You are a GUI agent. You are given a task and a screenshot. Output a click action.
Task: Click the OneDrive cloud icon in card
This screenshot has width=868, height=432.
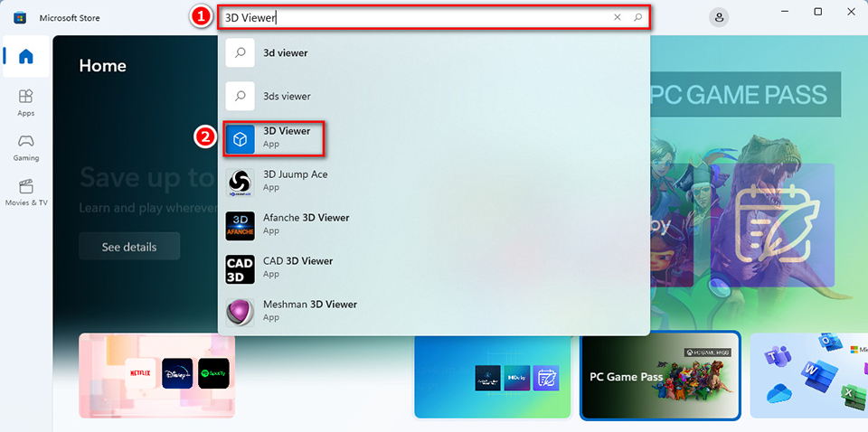point(780,393)
